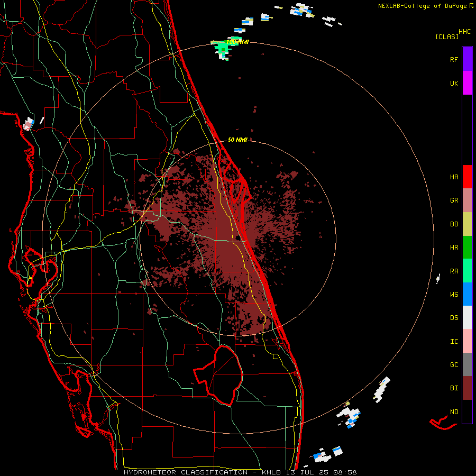Click the IC light pink legend swatch
476x476 pixels.
tap(467, 341)
